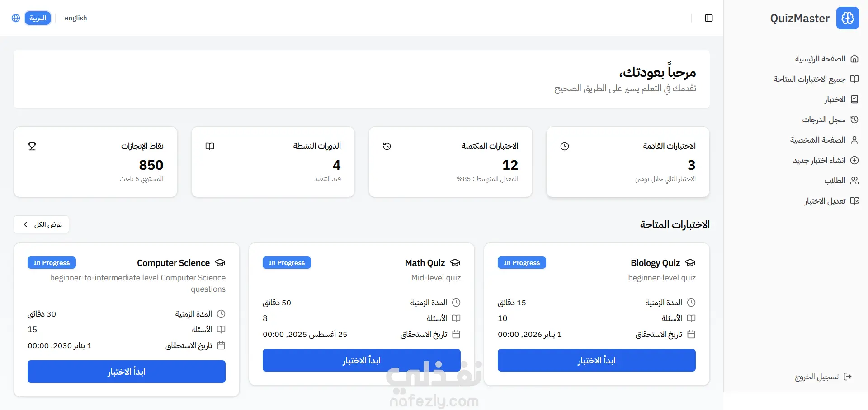Click the الطلاب students icon
Image resolution: width=868 pixels, height=410 pixels.
coord(854,181)
